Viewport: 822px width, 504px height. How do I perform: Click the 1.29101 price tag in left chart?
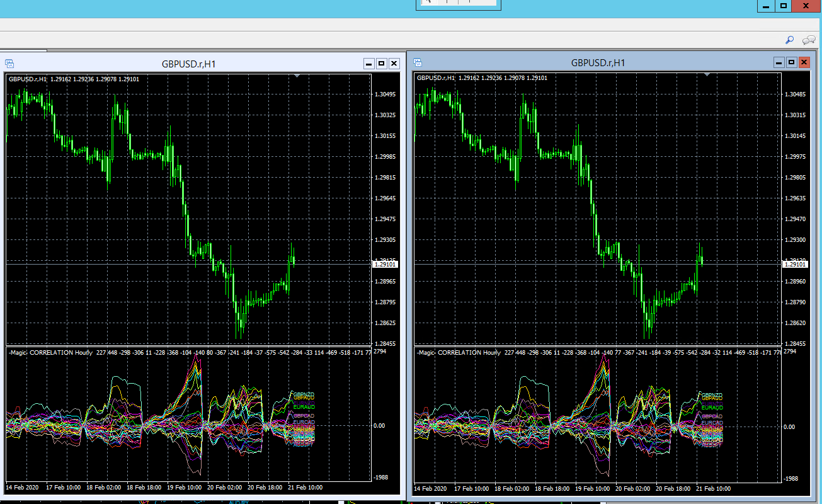click(x=385, y=265)
